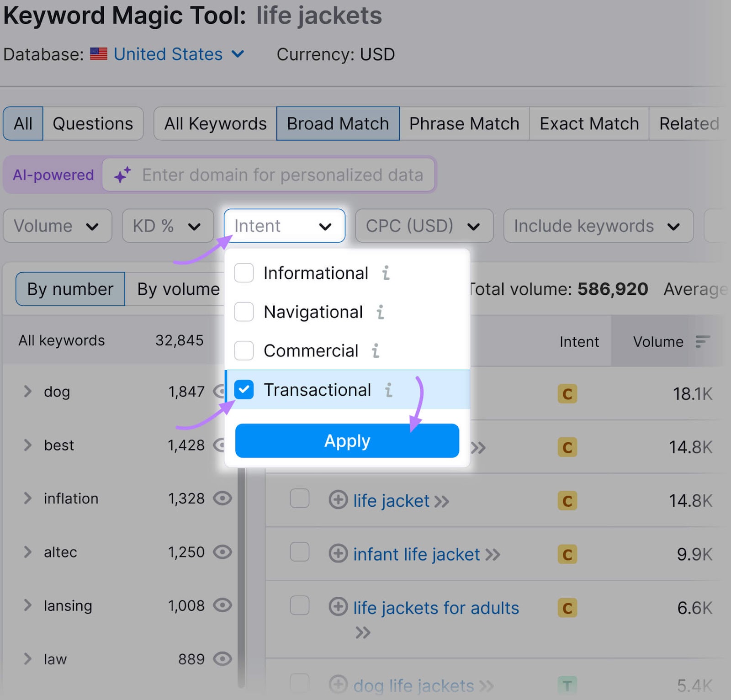Open the CPC (USD) filter dropdown

(424, 226)
